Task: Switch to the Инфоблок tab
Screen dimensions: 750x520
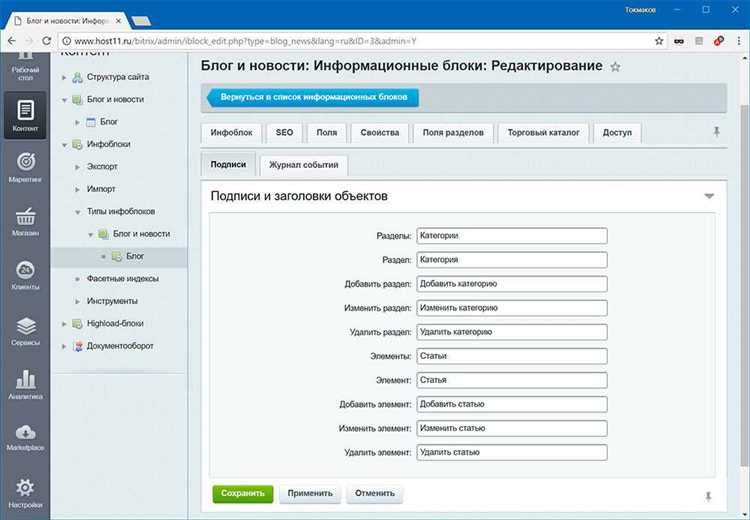Action: click(x=232, y=133)
